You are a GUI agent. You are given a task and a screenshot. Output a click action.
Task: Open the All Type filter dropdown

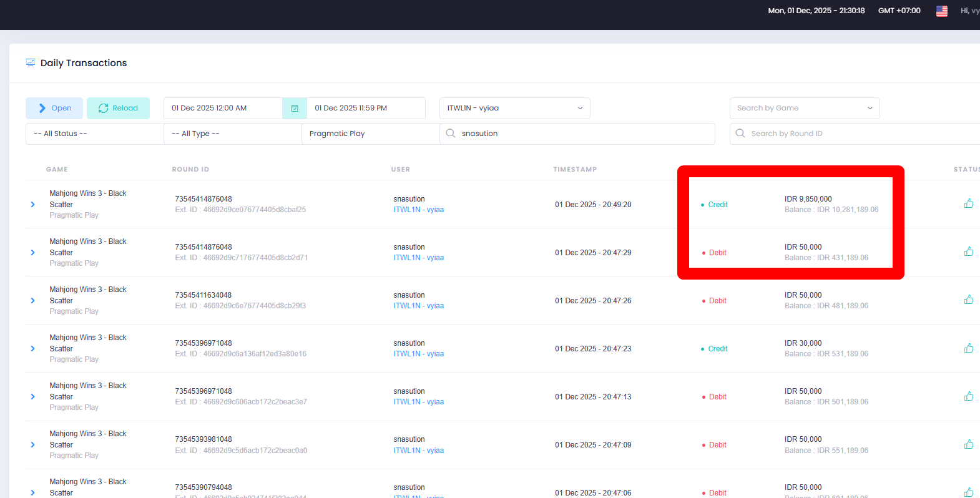[232, 134]
